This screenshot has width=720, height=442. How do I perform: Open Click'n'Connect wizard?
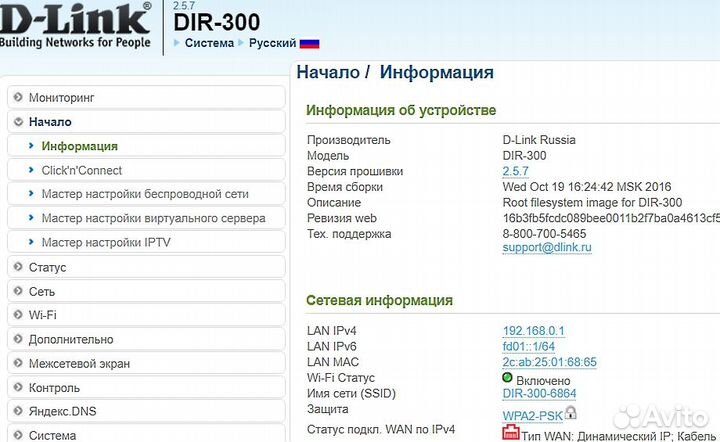pos(146,170)
